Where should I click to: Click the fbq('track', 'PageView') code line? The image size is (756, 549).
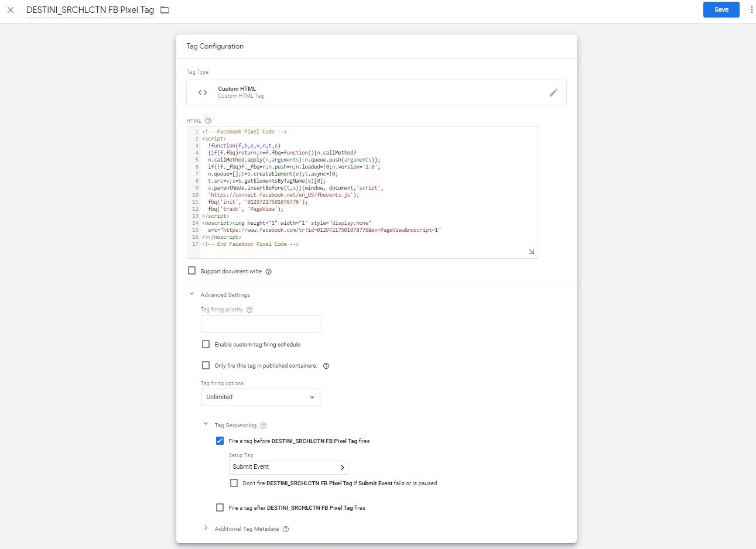pos(245,209)
